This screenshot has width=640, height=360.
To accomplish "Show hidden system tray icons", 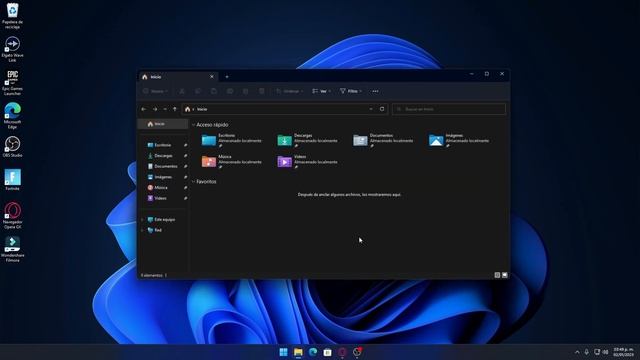I will (x=577, y=352).
